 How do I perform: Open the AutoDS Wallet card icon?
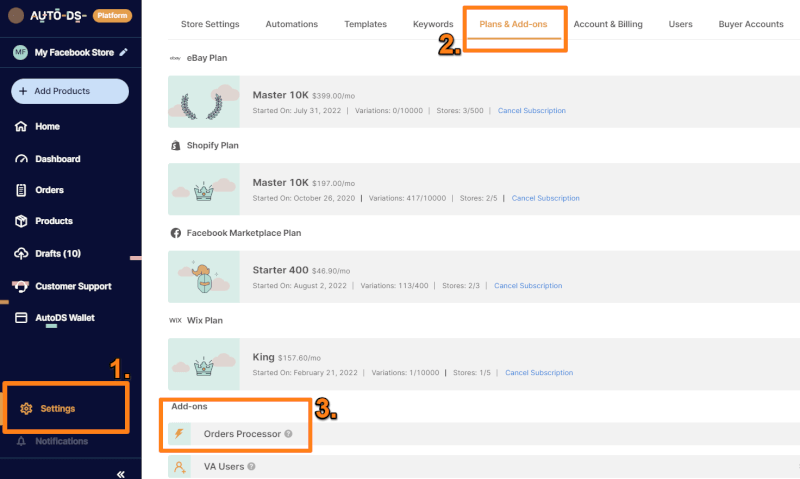coord(21,318)
